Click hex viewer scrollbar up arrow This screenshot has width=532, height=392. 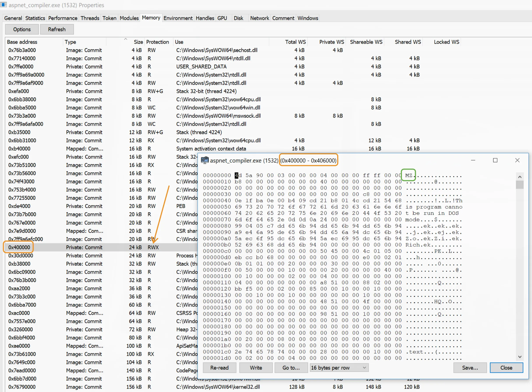tap(520, 177)
